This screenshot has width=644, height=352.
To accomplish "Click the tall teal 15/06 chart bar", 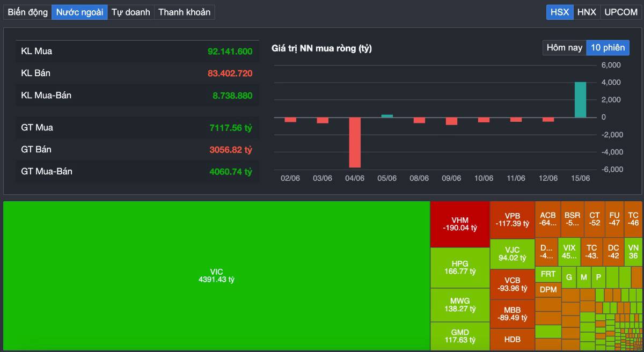I will (580, 100).
